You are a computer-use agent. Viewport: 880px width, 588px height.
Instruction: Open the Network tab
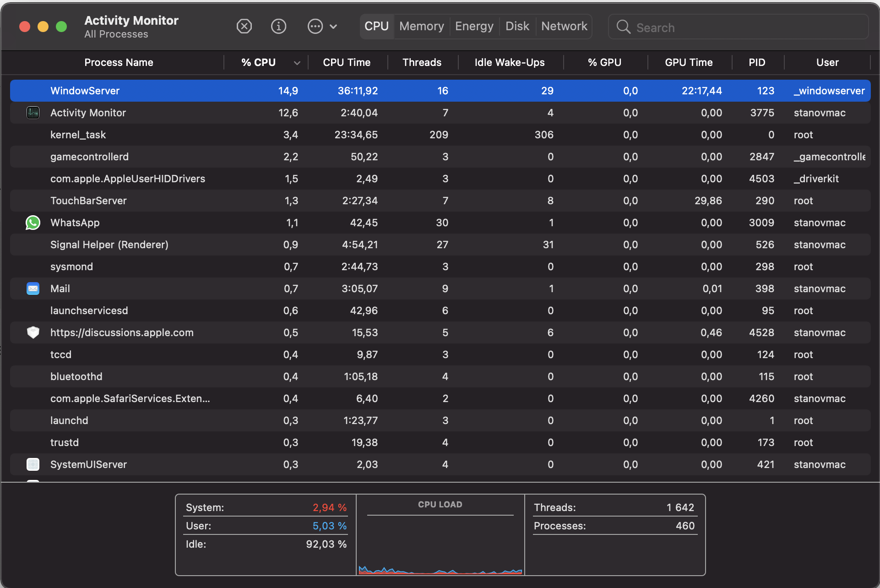click(564, 27)
